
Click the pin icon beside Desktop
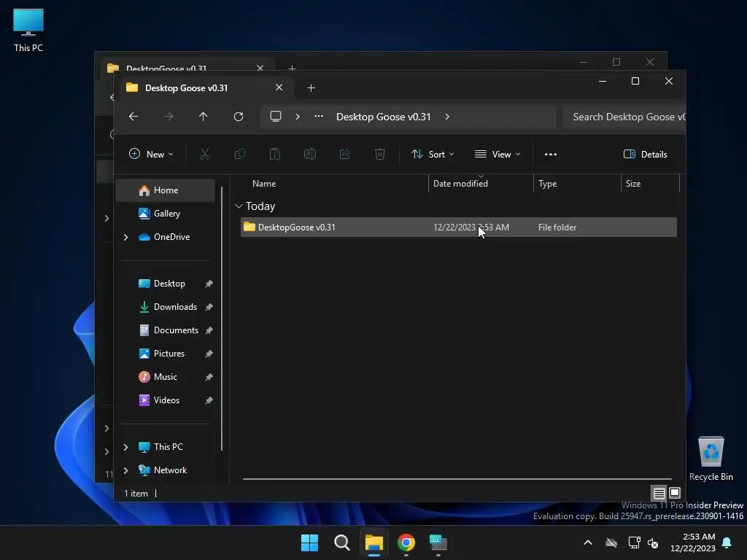pos(209,284)
